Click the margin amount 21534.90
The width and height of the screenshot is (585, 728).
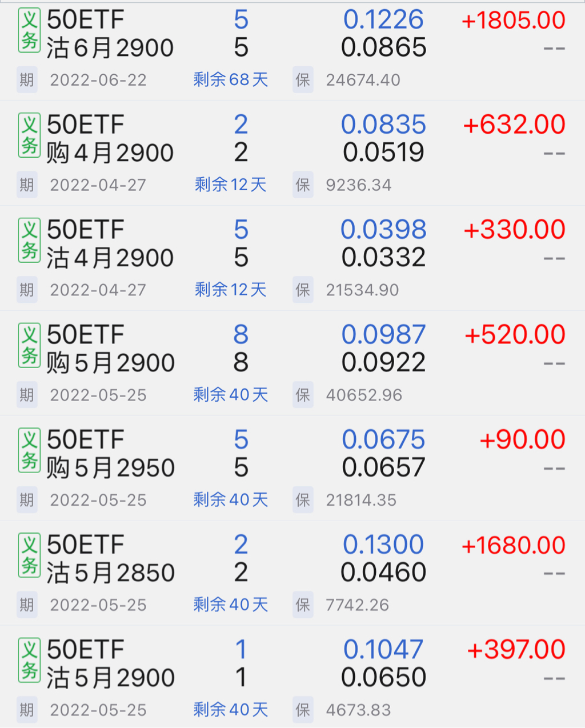pyautogui.click(x=362, y=290)
